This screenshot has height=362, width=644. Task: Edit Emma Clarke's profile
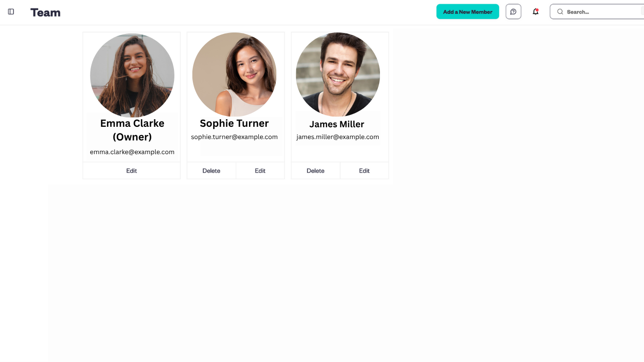pyautogui.click(x=132, y=171)
